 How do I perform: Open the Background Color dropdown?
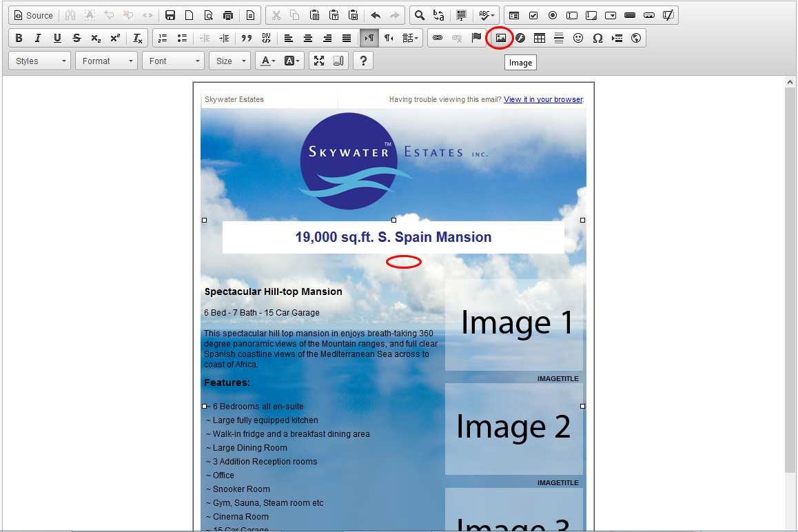point(291,61)
